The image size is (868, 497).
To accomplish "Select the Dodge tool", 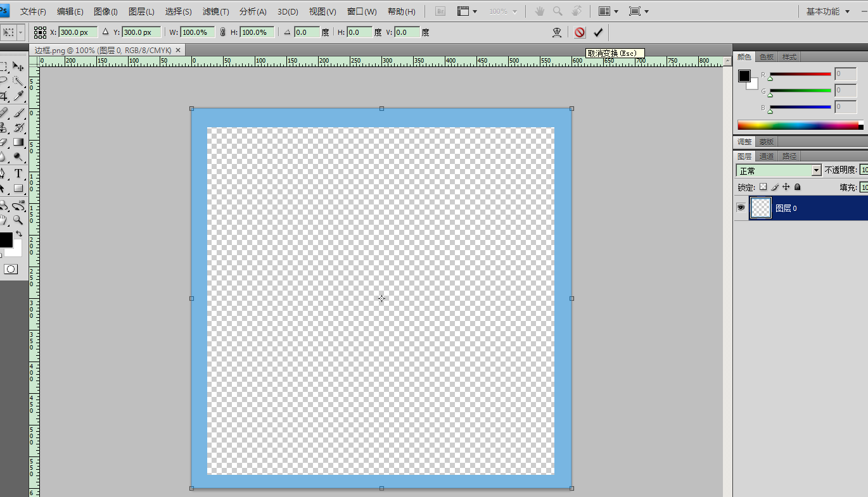I will [18, 158].
